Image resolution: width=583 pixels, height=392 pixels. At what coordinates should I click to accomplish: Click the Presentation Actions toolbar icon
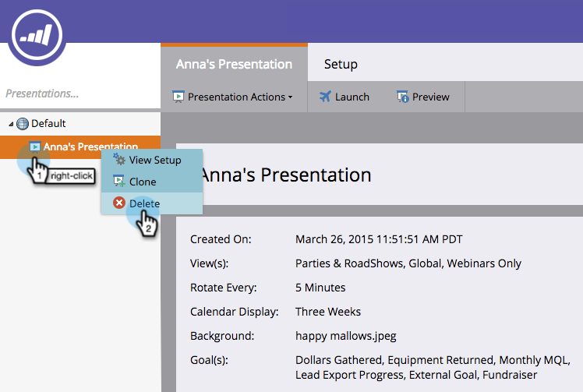[178, 97]
